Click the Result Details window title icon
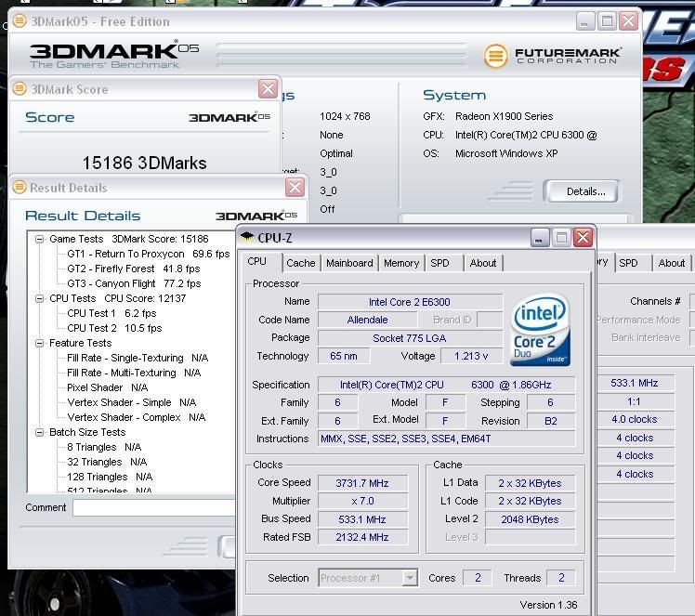695x616 pixels. [20, 188]
